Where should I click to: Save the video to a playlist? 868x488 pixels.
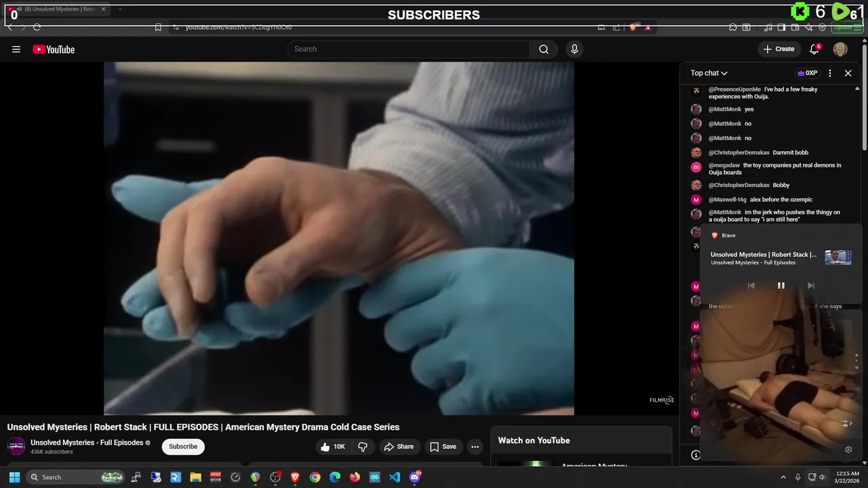[442, 447]
